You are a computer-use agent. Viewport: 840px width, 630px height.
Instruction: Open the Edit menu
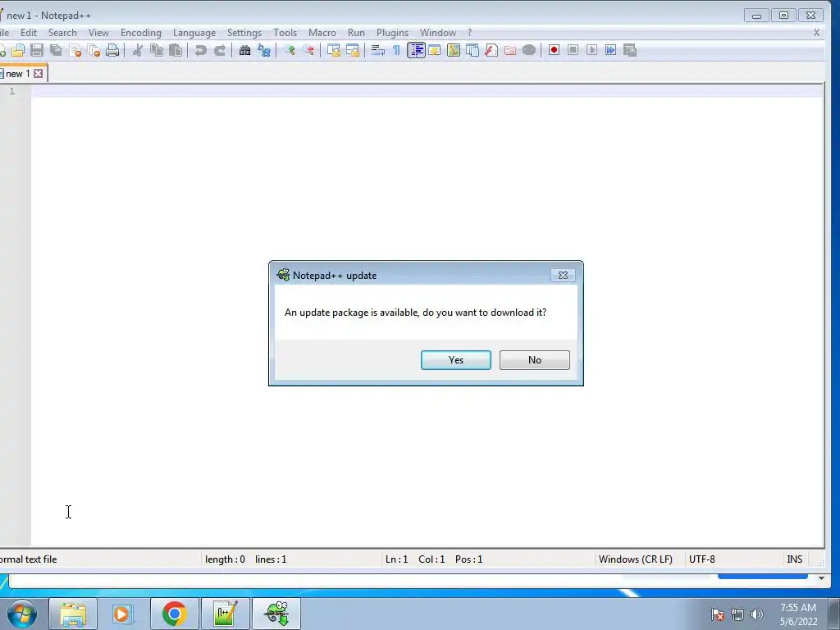(29, 33)
